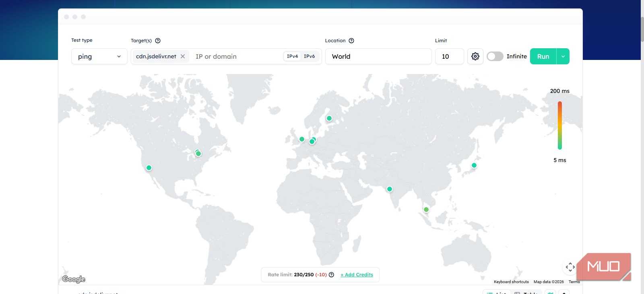This screenshot has width=644, height=294.
Task: Click the World location field
Action: tap(378, 56)
